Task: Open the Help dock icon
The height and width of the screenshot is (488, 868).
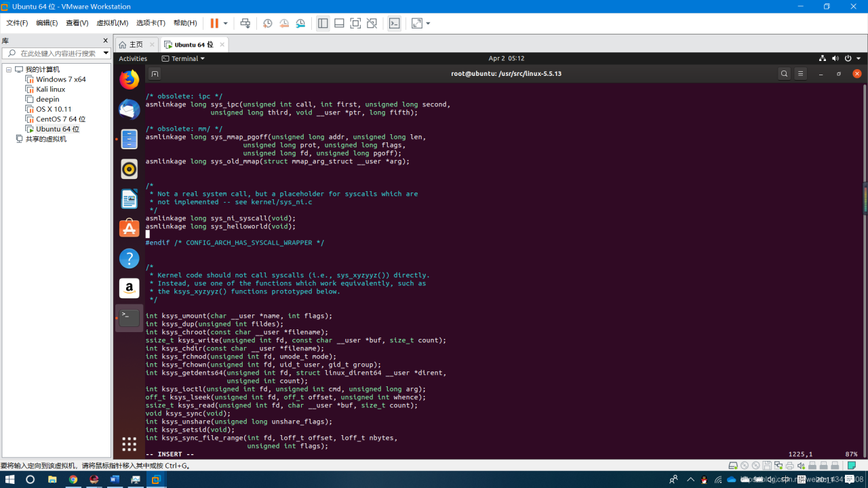Action: [x=129, y=258]
